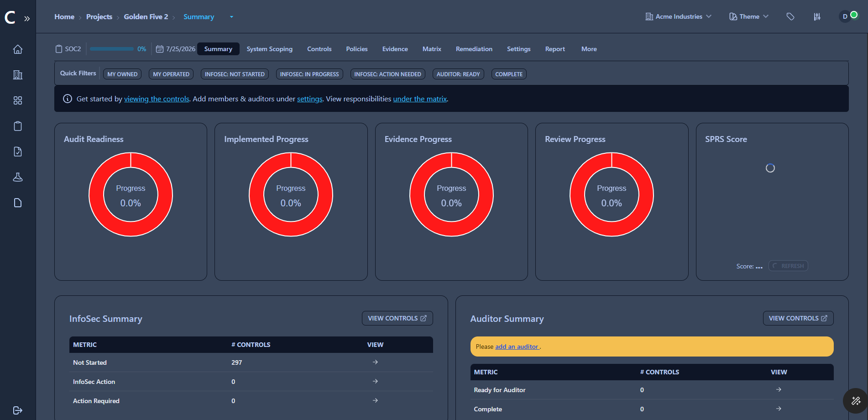Click the Complete row view arrow
This screenshot has height=420, width=868.
(779, 409)
